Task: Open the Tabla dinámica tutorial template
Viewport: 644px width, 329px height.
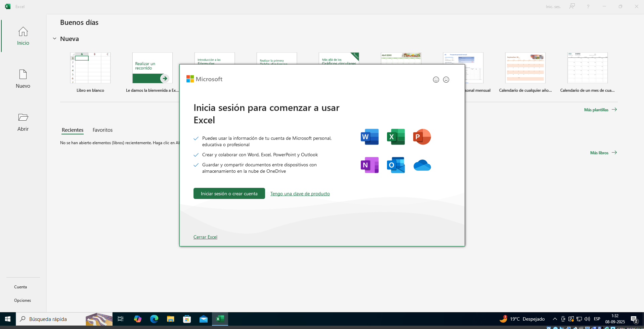Action: tap(277, 58)
